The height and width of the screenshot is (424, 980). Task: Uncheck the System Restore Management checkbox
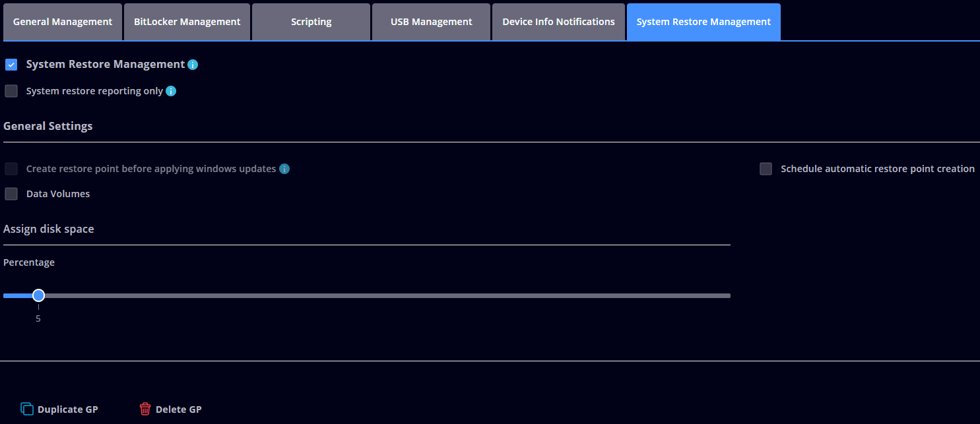pos(11,65)
